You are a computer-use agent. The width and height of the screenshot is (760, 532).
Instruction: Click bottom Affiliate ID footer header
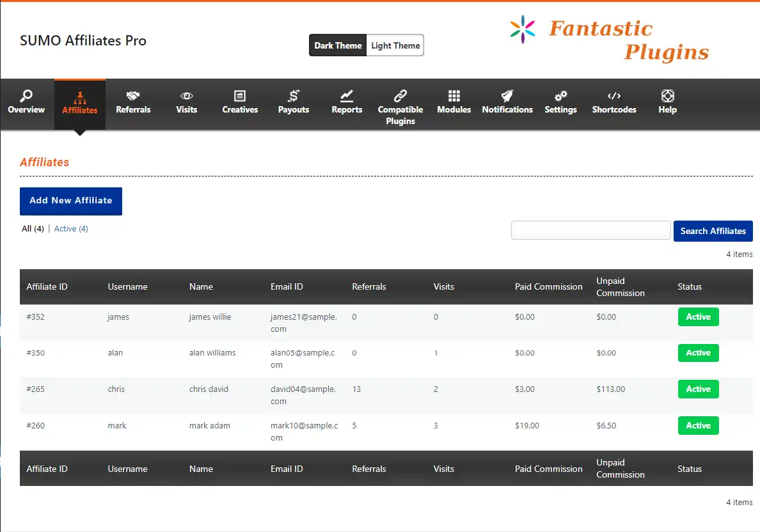pos(47,469)
